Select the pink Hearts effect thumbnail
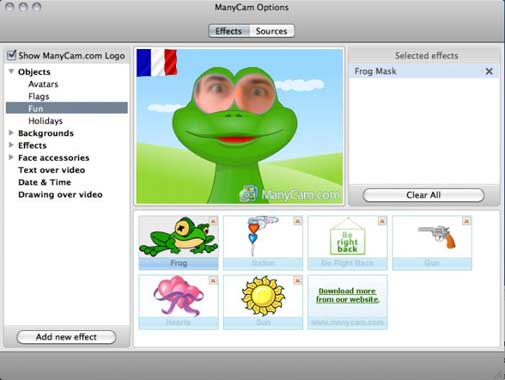The width and height of the screenshot is (505, 380). tap(178, 302)
